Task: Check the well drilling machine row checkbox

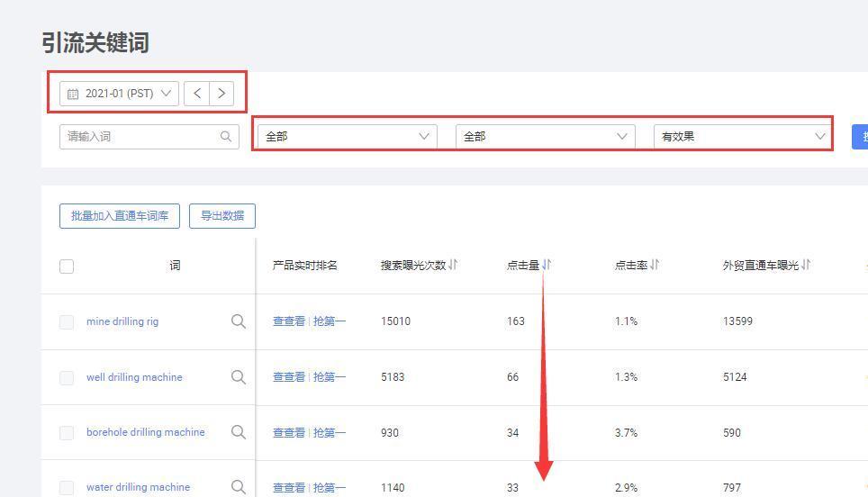Action: (x=67, y=377)
